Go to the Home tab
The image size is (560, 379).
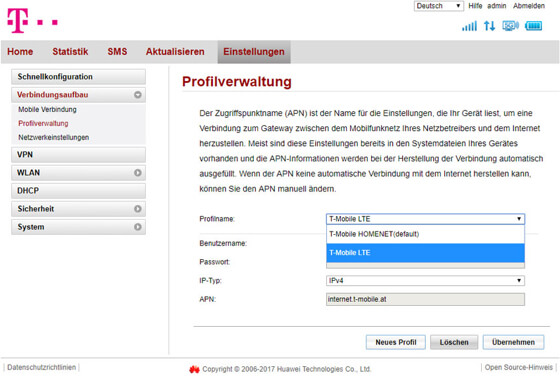20,51
